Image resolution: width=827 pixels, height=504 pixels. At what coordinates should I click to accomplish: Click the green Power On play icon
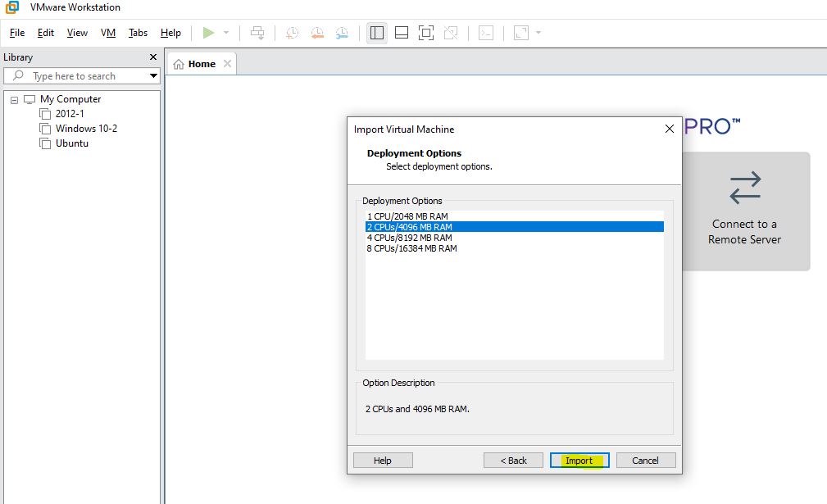pos(208,33)
